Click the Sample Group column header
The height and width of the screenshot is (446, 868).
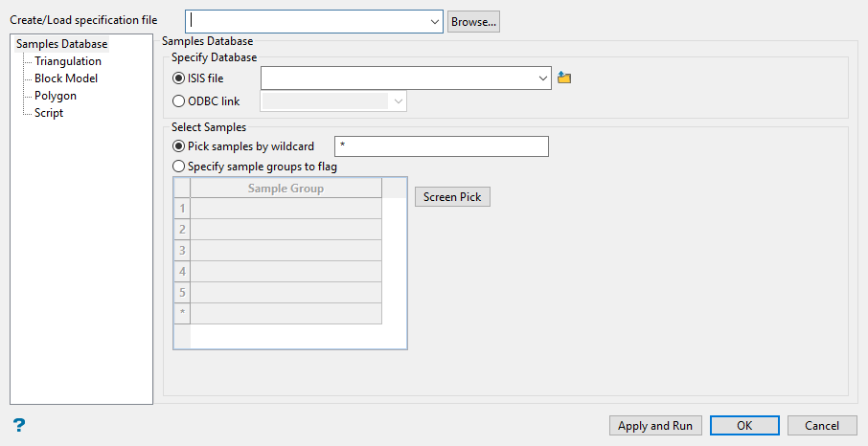tap(286, 189)
